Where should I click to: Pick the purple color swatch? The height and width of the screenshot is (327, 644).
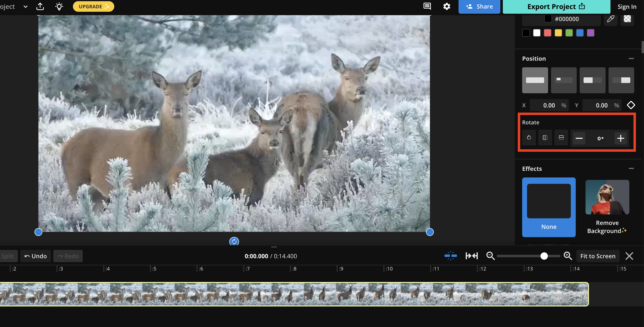pyautogui.click(x=590, y=33)
